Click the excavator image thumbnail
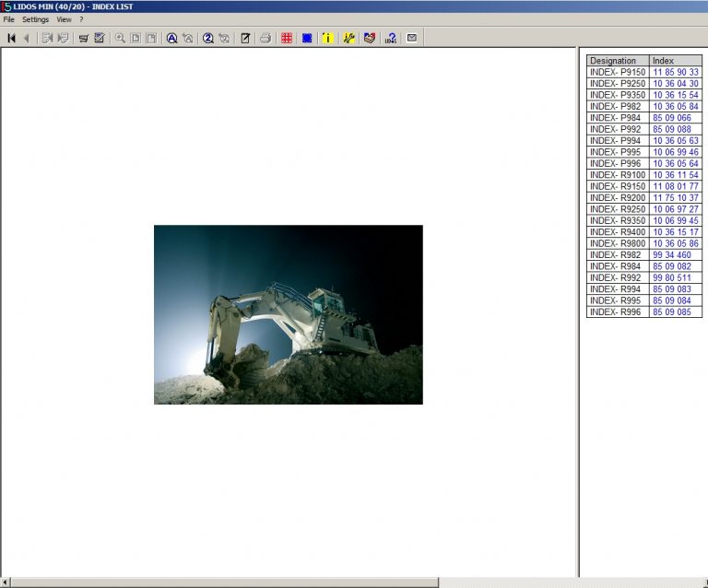Screen dimensions: 708x588 pyautogui.click(x=288, y=314)
